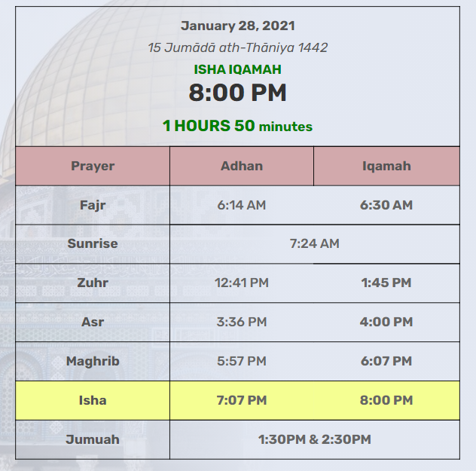The image size is (476, 471).
Task: Select the Hijri date 15 Jumada ath-Thaniya text
Action: [237, 47]
